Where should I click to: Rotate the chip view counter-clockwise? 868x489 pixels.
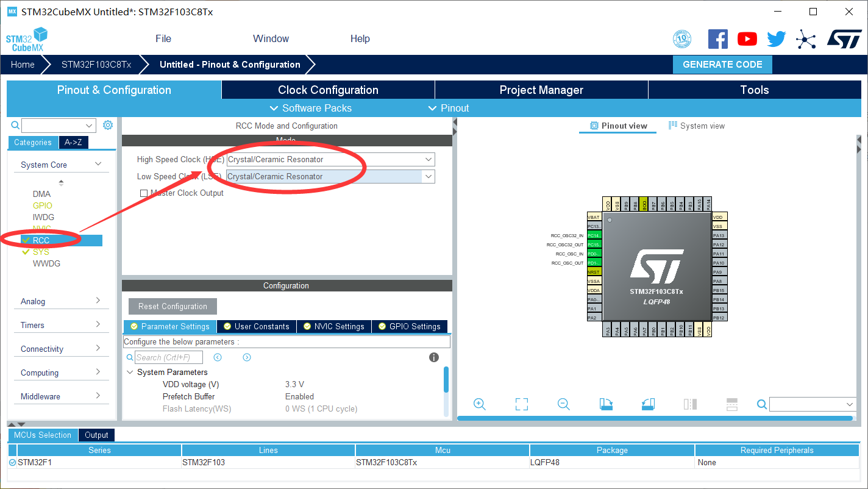tap(648, 404)
